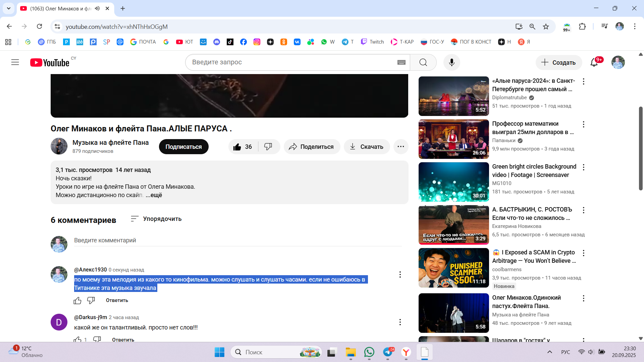Dislike the video with thumbs down

268,147
